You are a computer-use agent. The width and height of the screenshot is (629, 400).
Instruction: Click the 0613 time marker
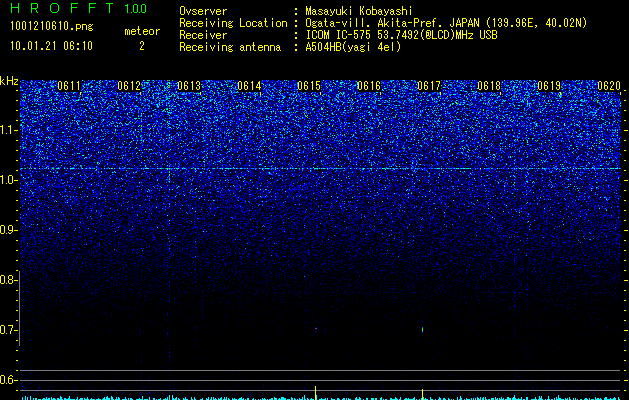(x=189, y=86)
